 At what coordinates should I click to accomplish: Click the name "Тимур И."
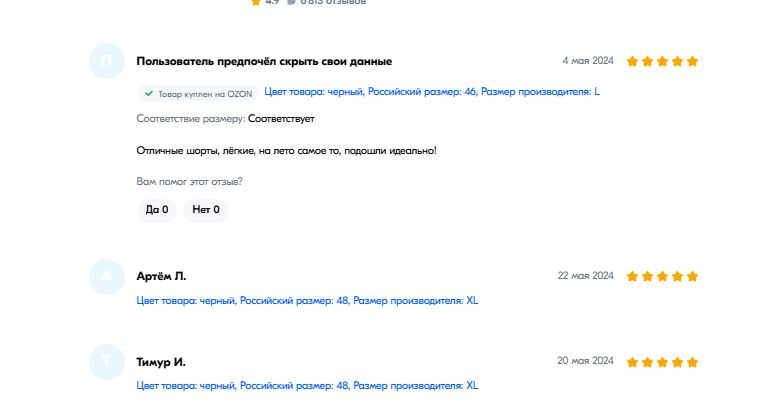pyautogui.click(x=161, y=362)
